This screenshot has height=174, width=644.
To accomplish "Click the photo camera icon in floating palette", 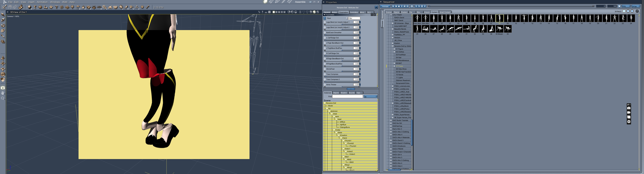I will pyautogui.click(x=629, y=108).
